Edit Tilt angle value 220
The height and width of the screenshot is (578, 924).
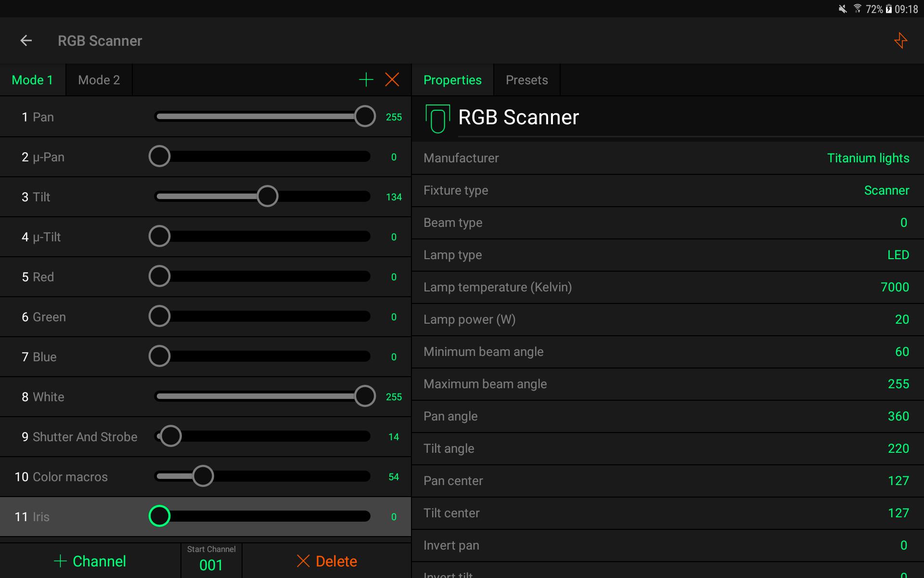click(x=898, y=448)
